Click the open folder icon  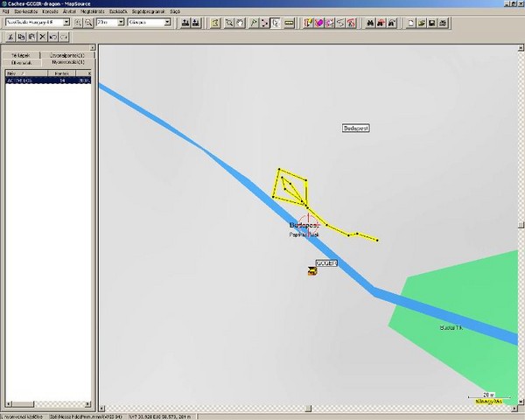coord(422,23)
